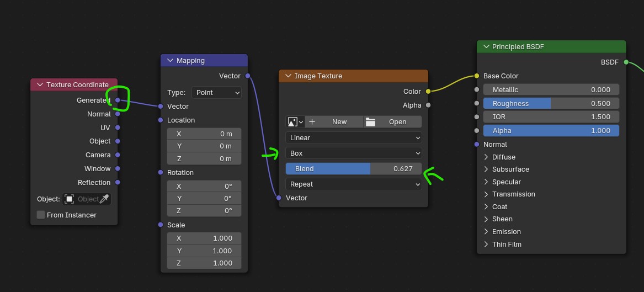
Task: Click the Roughness input socket
Action: tap(476, 103)
